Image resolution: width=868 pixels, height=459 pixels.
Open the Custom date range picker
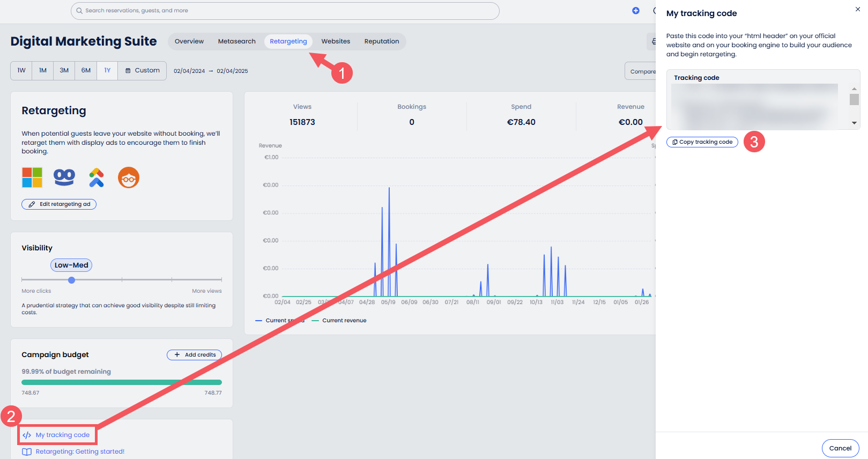[143, 71]
